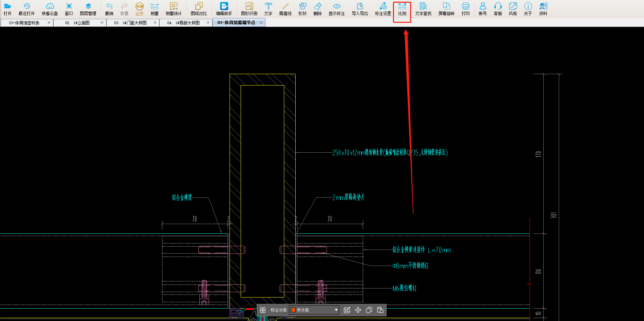The image size is (644, 321).
Task: Contact 客服 customer service
Action: tap(498, 9)
